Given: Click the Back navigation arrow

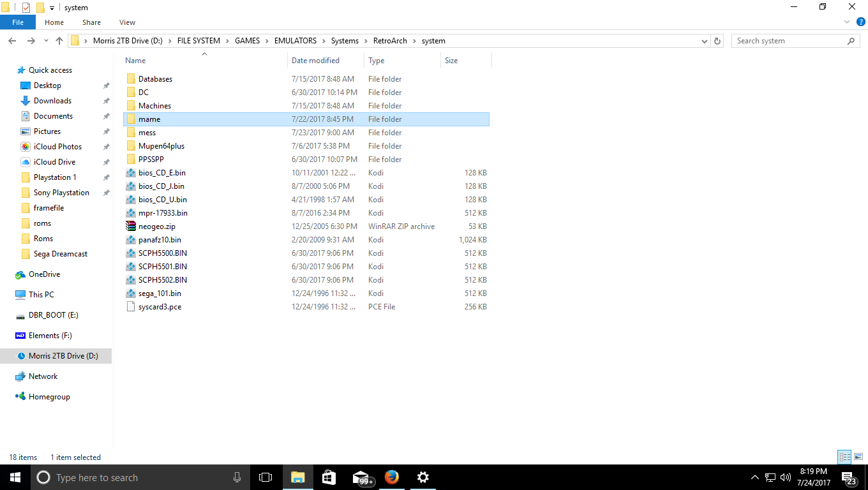Looking at the screenshot, I should pyautogui.click(x=12, y=41).
